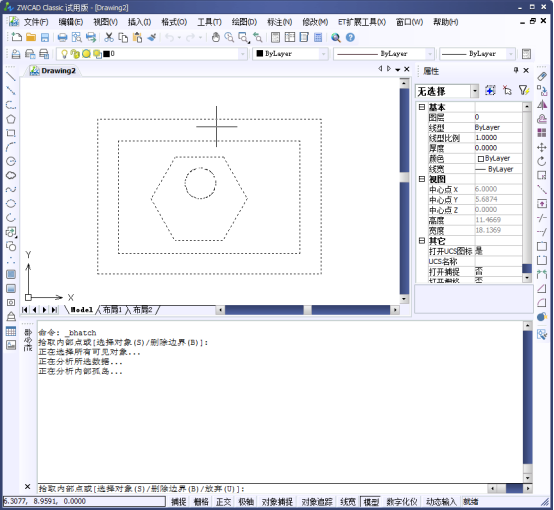
Task: Switch to the 布局1 layout tab
Action: 112,310
